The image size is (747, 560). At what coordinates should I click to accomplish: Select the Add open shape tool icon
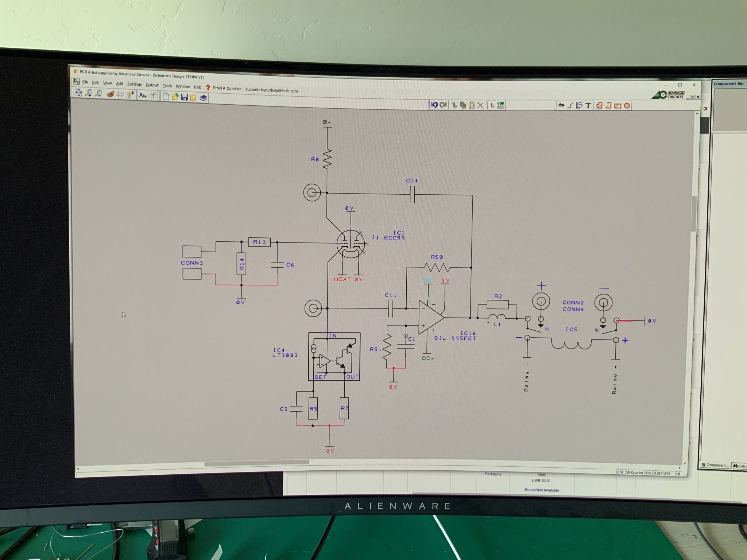608,105
